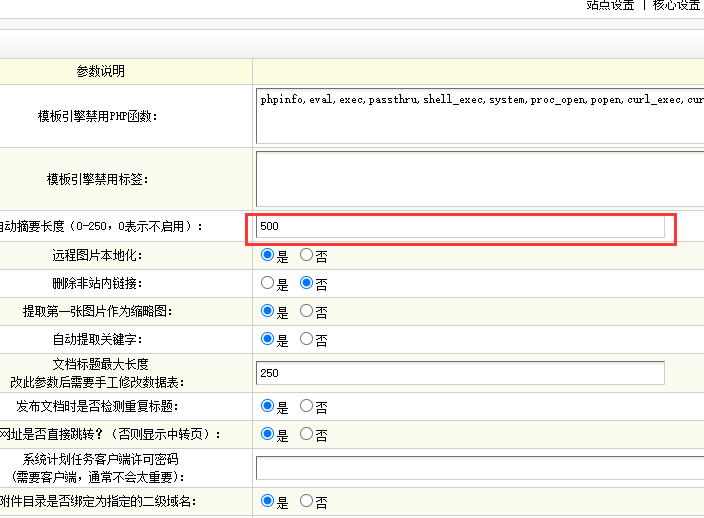Select 否 for 附件目录绑定二级域名
The width and height of the screenshot is (704, 518).
pyautogui.click(x=307, y=500)
